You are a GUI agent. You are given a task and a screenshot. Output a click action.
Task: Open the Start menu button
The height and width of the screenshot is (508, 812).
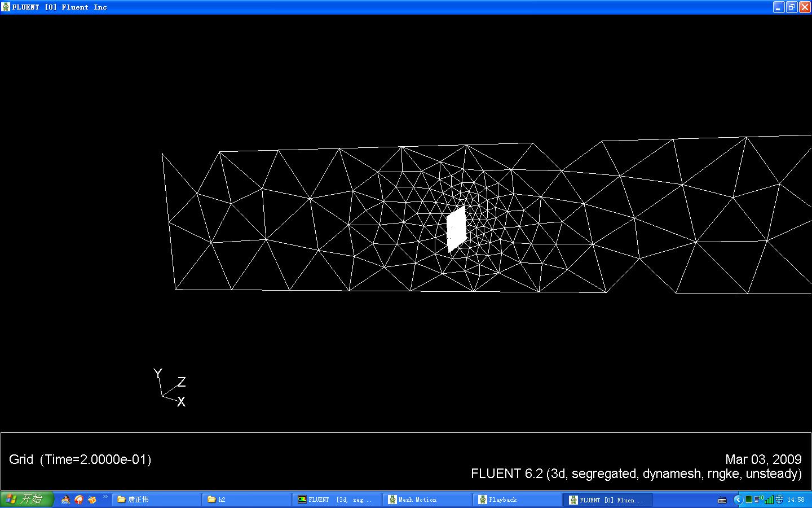27,500
